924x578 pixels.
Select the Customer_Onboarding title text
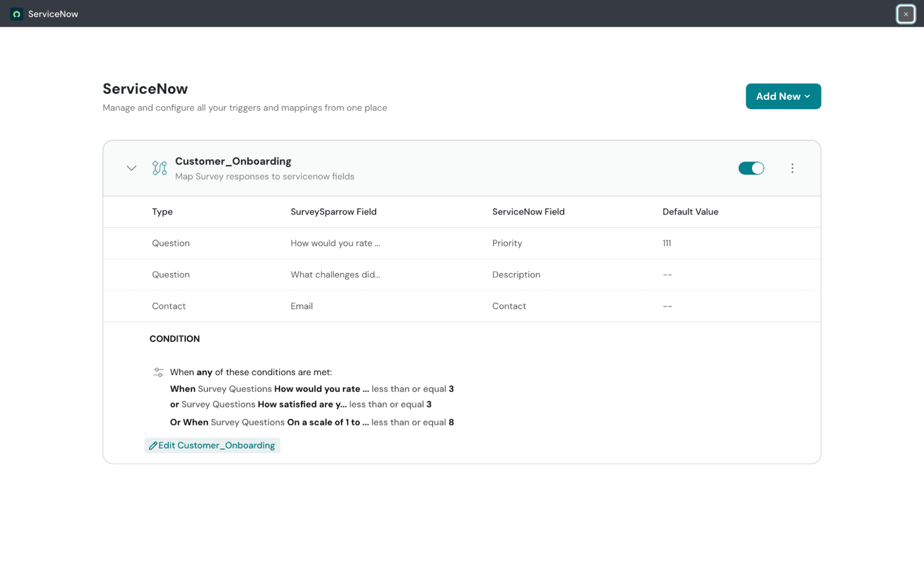tap(233, 161)
